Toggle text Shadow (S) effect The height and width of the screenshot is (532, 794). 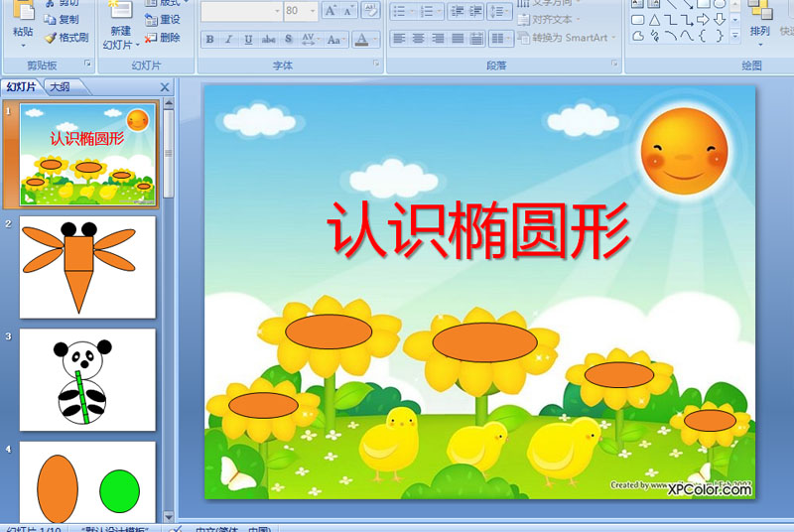[x=288, y=39]
